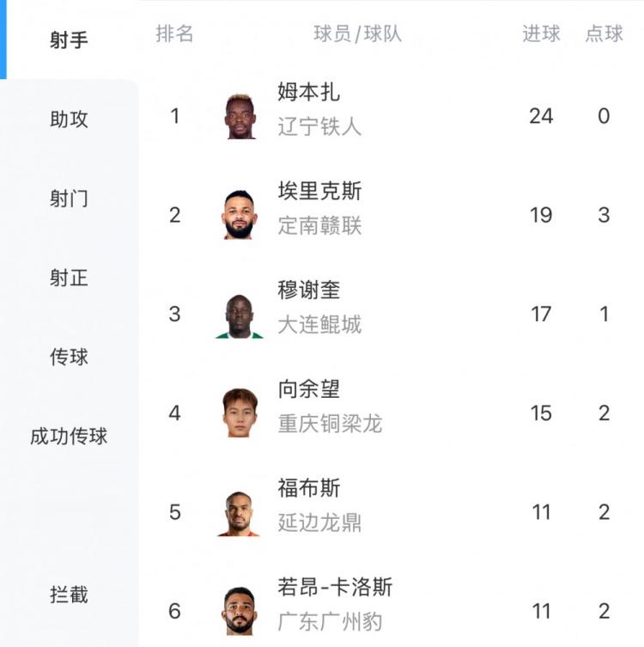Visit the 大连鲲城 team page
The height and width of the screenshot is (647, 644).
[x=319, y=324]
